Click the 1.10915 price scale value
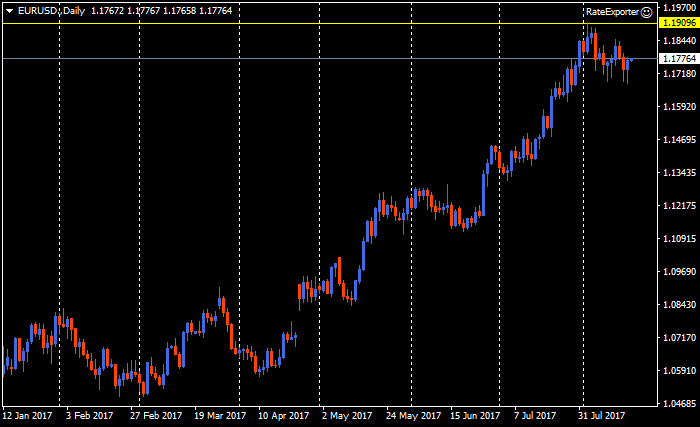The width and height of the screenshot is (700, 427). (x=679, y=239)
